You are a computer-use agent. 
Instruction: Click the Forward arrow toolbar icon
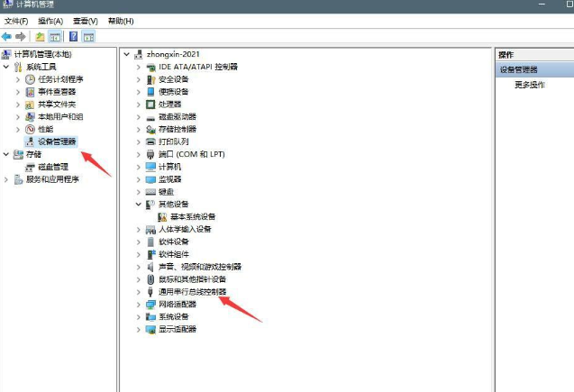tap(21, 37)
